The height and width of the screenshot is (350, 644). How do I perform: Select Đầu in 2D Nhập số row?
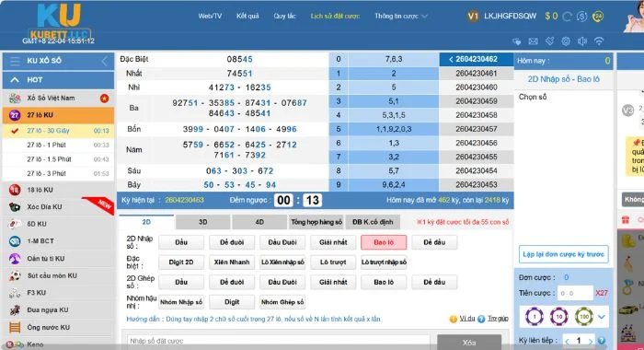pyautogui.click(x=181, y=242)
